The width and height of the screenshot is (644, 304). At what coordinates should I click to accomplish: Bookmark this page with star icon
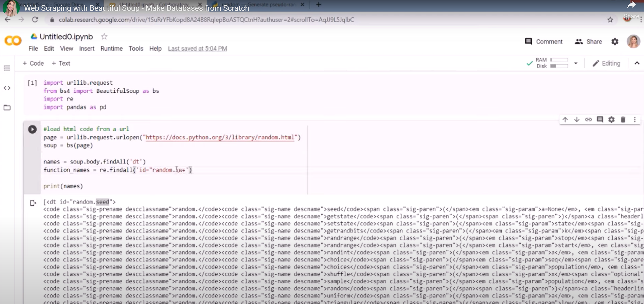point(610,20)
